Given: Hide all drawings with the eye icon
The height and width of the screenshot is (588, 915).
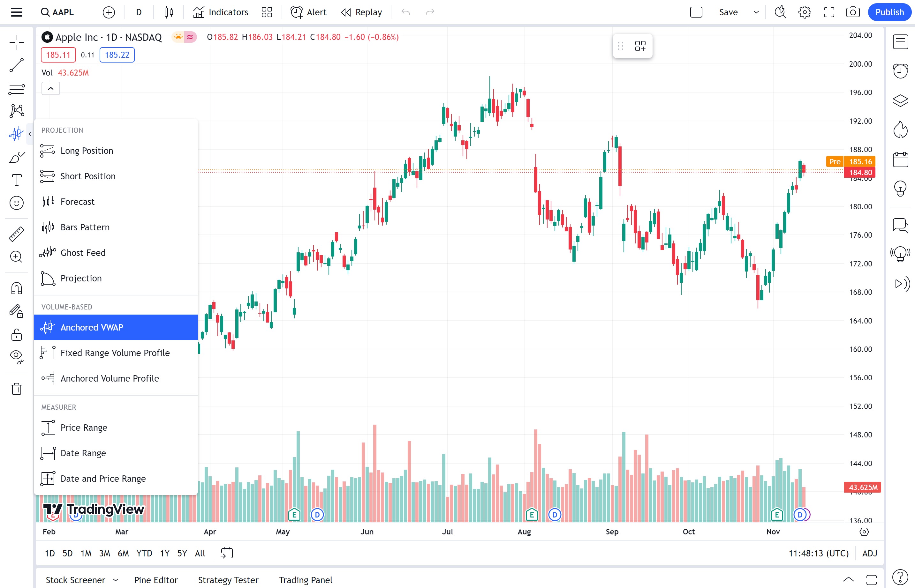Looking at the screenshot, I should 16,357.
